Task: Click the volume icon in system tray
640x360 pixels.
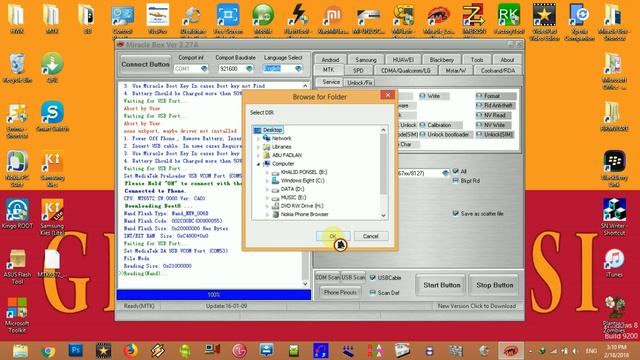Action: click(576, 351)
